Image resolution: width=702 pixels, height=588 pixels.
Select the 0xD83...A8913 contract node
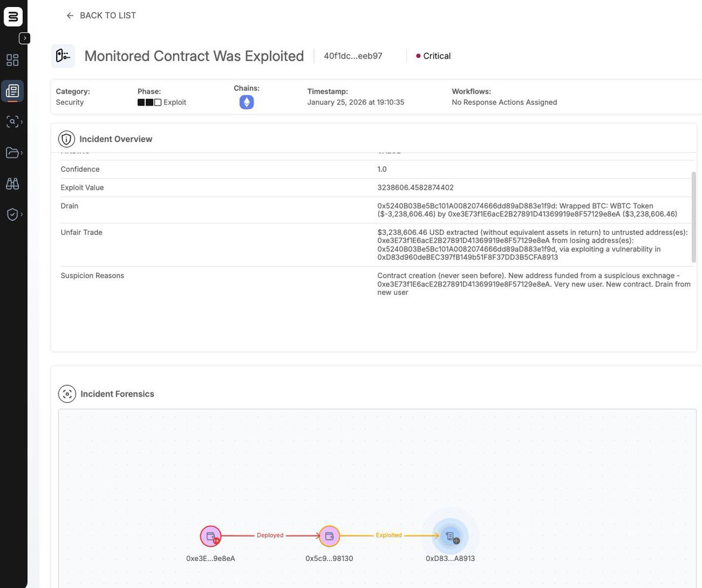tap(450, 536)
